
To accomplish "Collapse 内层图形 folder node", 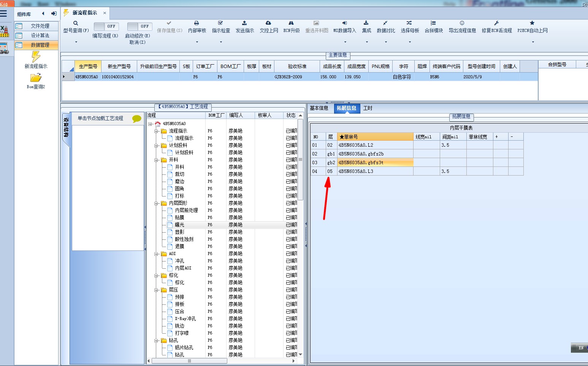I will click(156, 203).
